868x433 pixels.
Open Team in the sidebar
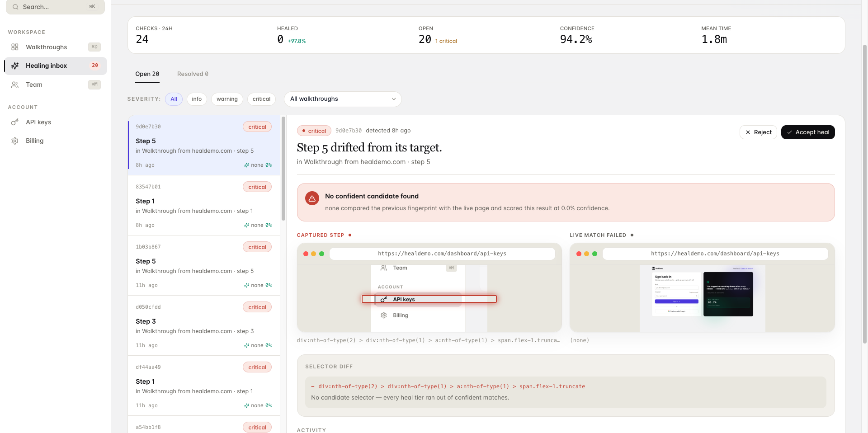pyautogui.click(x=56, y=85)
